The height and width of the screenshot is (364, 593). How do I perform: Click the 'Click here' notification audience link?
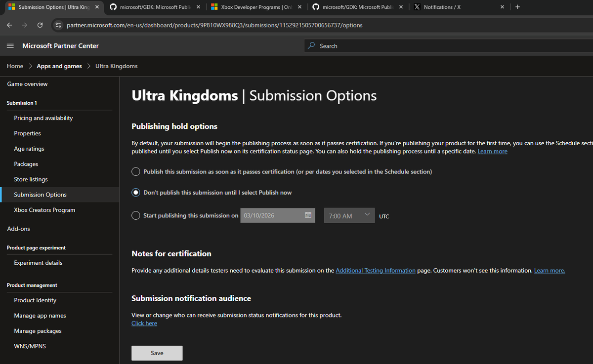pyautogui.click(x=144, y=323)
